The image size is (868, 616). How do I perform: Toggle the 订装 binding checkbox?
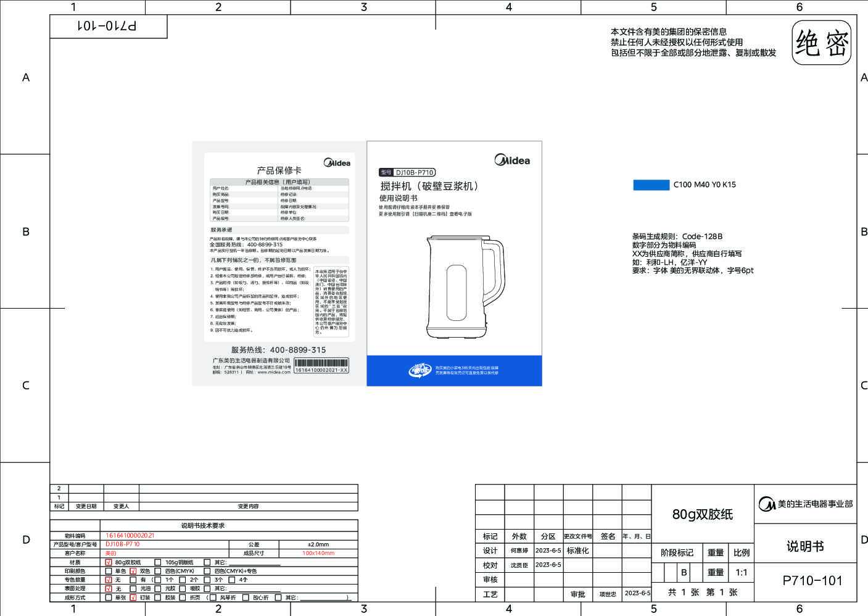(x=133, y=597)
